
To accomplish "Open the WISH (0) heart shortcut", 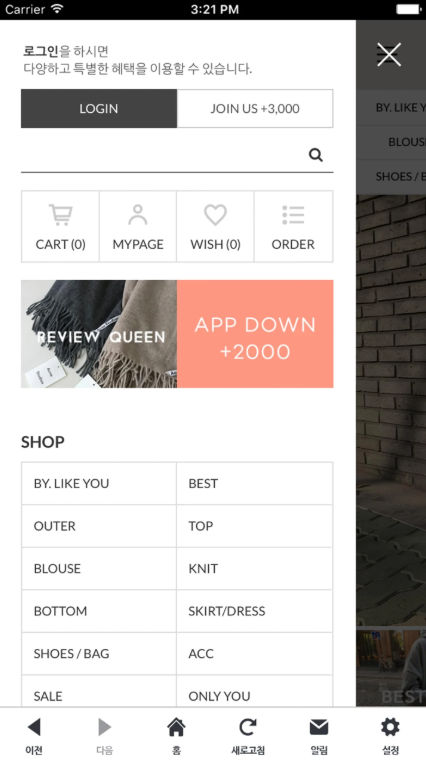I will coord(215,226).
